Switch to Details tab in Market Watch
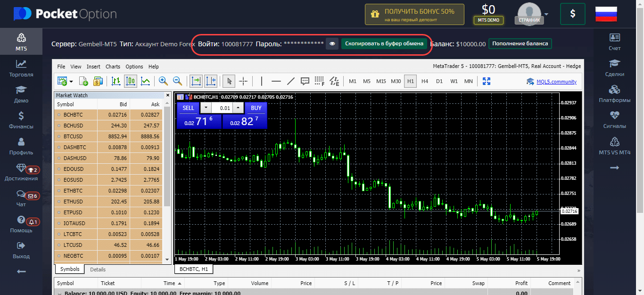This screenshot has width=644, height=295. 98,270
